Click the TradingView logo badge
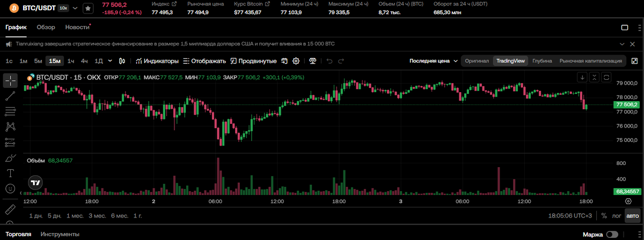Image resolution: width=644 pixels, height=240 pixels. (x=35, y=183)
